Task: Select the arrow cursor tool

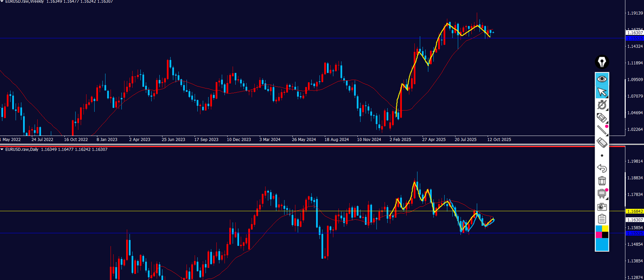Action: point(602,92)
